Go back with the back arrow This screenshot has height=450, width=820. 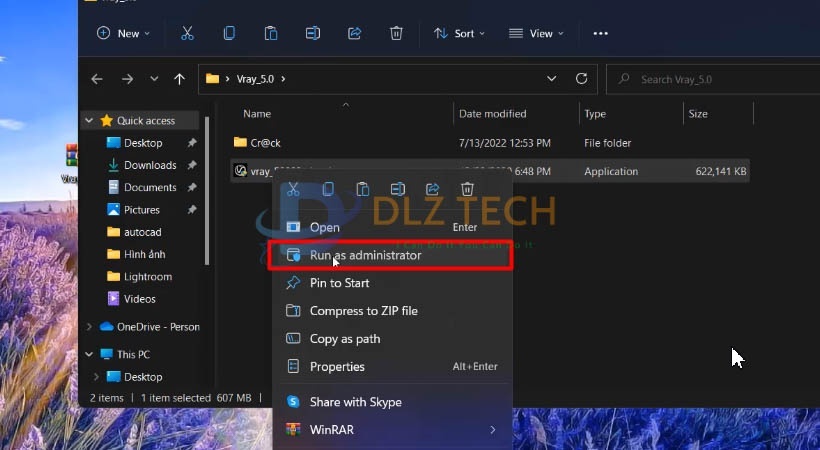pyautogui.click(x=97, y=79)
